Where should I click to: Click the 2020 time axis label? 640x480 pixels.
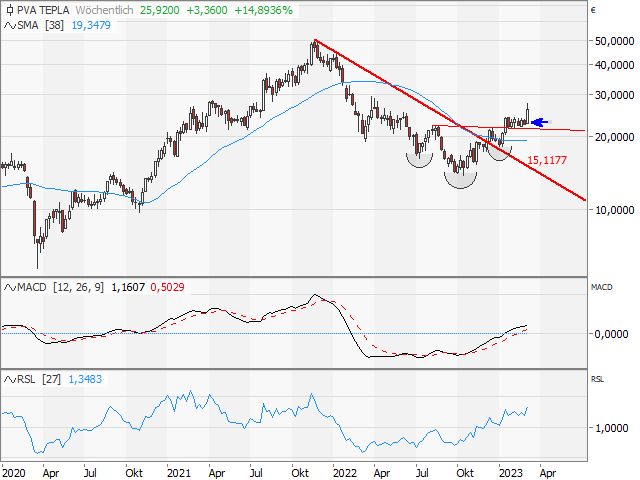13,473
